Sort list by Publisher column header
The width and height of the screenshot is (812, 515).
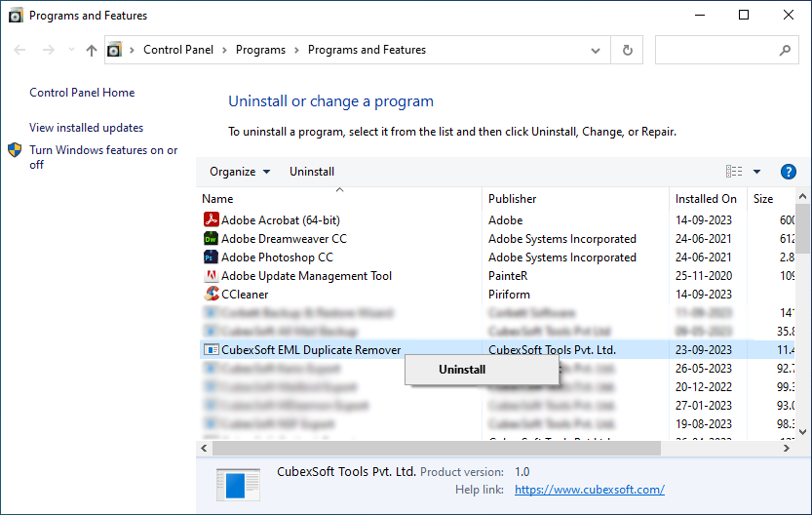576,199
